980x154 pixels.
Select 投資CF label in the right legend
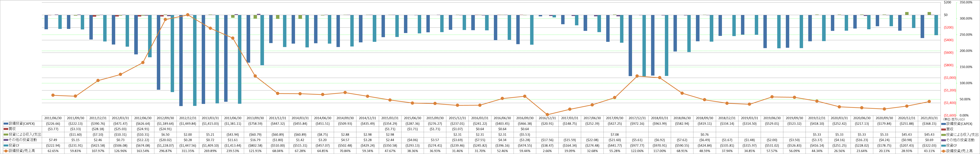951,145
